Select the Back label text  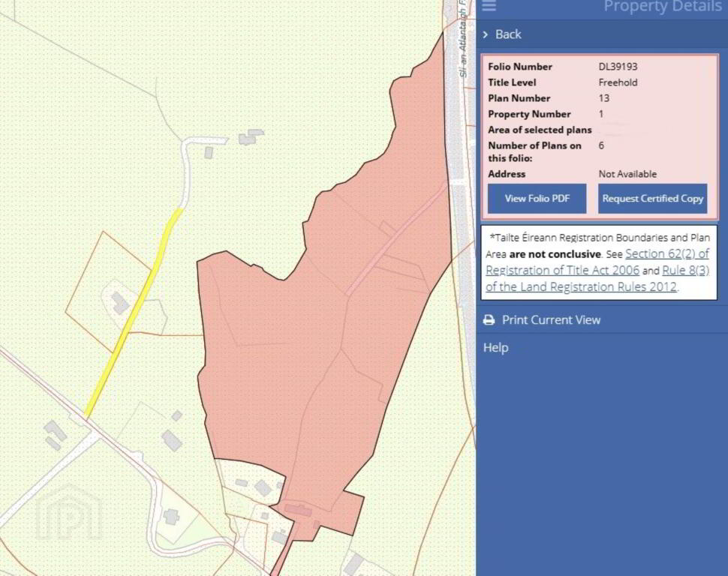point(508,34)
